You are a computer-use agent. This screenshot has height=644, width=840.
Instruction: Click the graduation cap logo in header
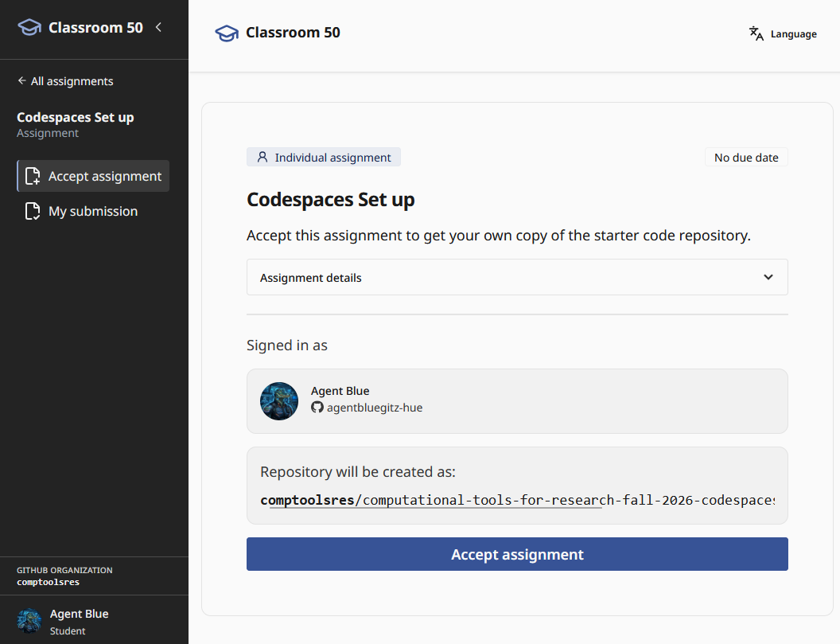tap(227, 33)
